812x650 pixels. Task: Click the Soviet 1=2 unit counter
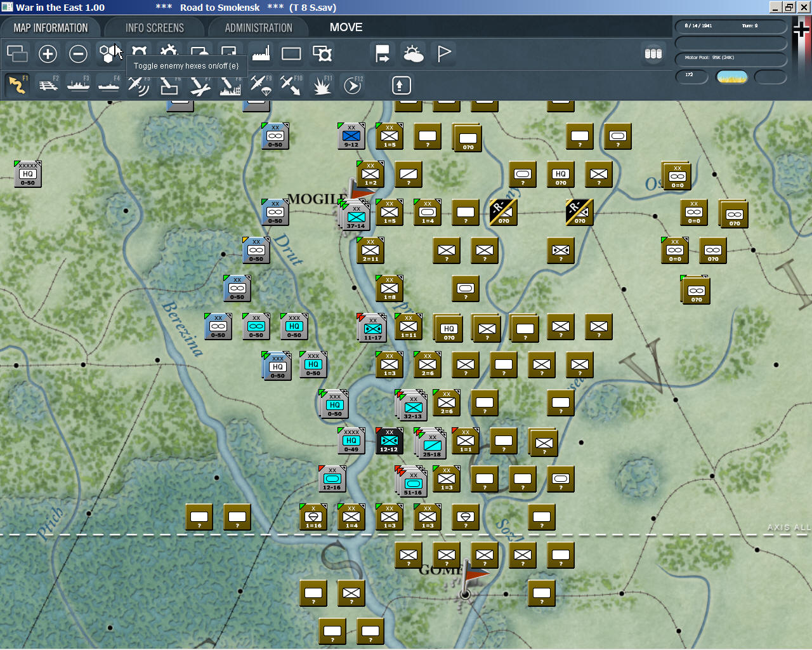[x=370, y=174]
